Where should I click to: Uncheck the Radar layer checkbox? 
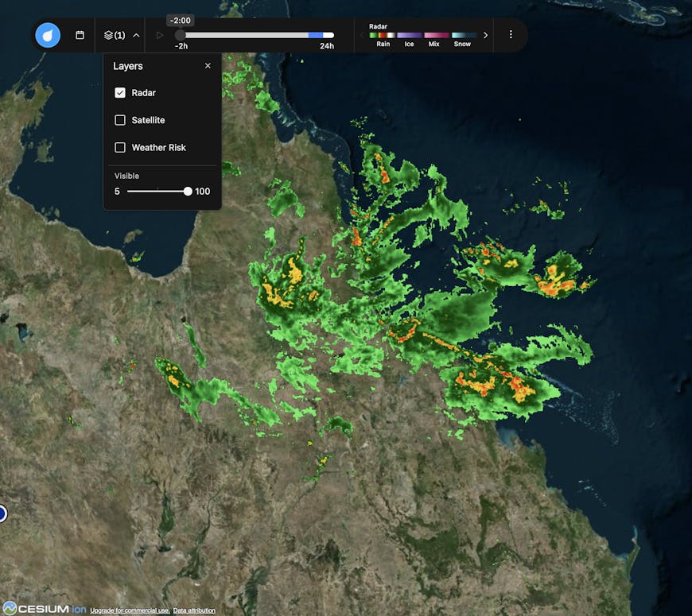click(x=119, y=92)
